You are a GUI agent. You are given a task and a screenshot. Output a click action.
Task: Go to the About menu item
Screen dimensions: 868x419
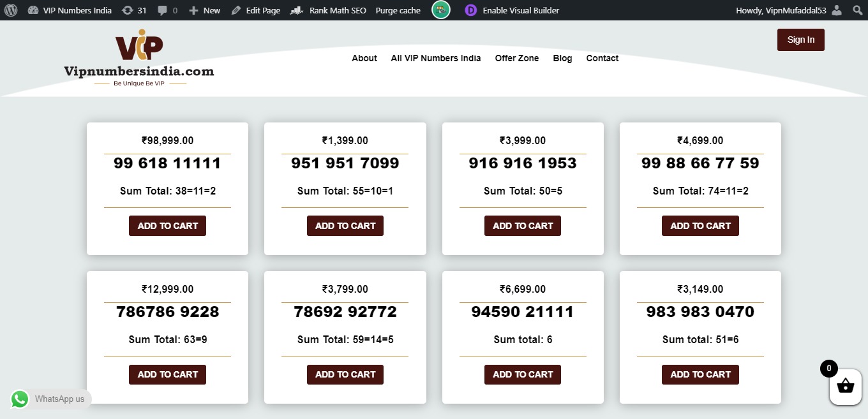(x=364, y=58)
